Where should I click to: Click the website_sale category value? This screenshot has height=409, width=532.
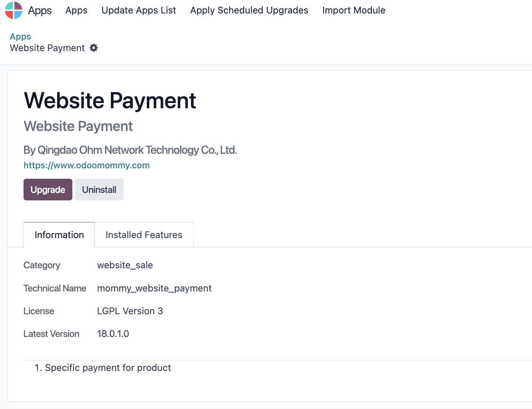tap(125, 265)
